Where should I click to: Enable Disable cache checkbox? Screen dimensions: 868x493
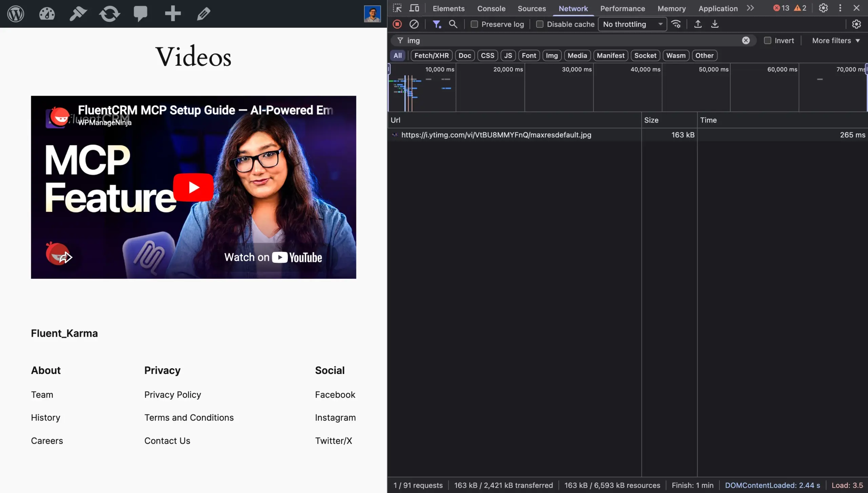539,24
